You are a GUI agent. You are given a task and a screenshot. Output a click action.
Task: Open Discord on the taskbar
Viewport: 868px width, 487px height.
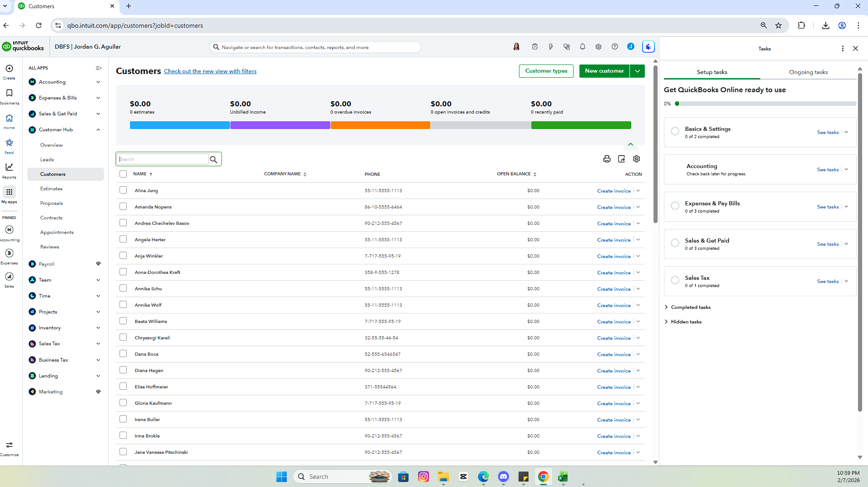coord(503,477)
